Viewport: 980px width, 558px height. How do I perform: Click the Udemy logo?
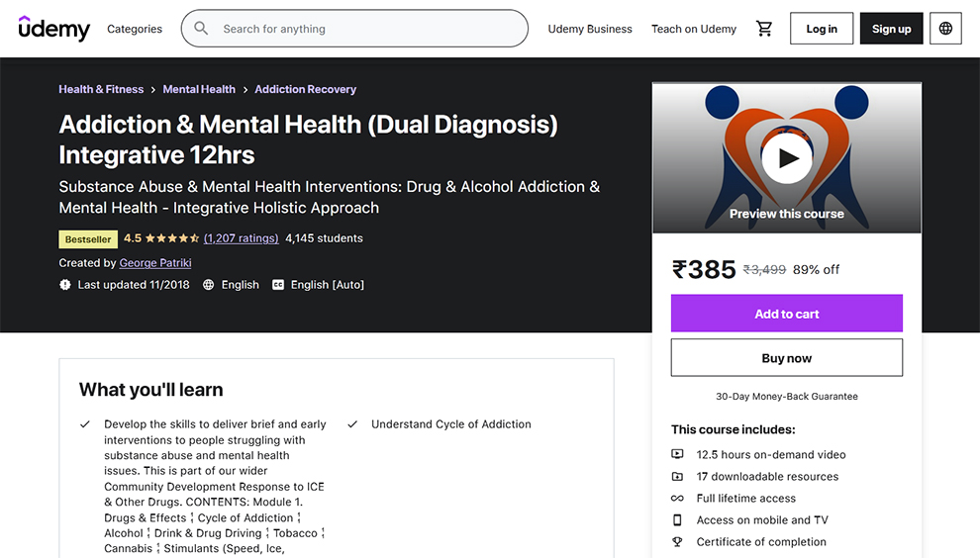(x=54, y=29)
